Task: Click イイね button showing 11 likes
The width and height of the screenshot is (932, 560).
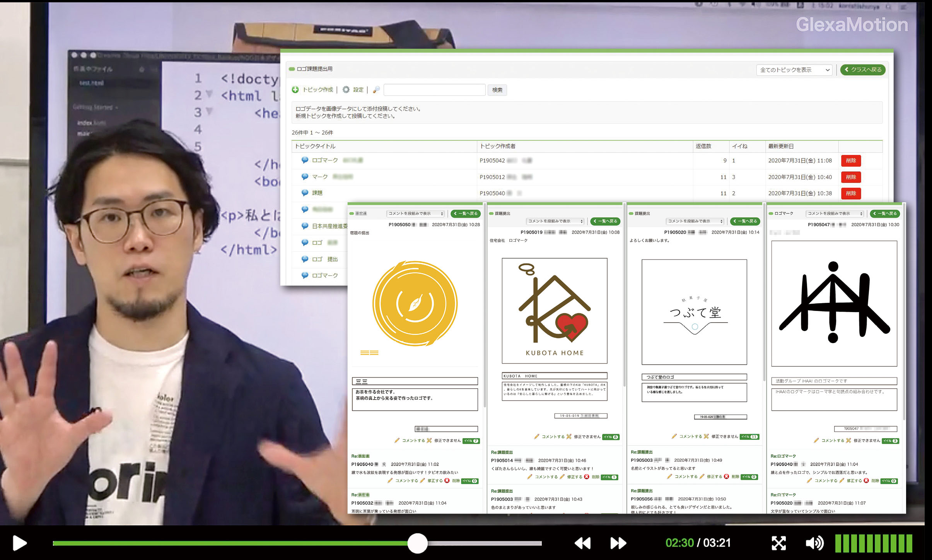Action: [750, 437]
